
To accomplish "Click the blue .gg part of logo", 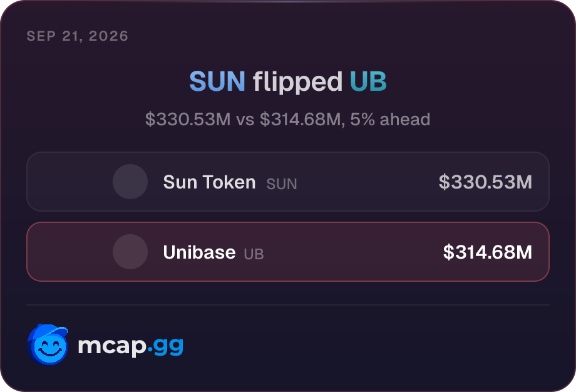I will pyautogui.click(x=165, y=346).
